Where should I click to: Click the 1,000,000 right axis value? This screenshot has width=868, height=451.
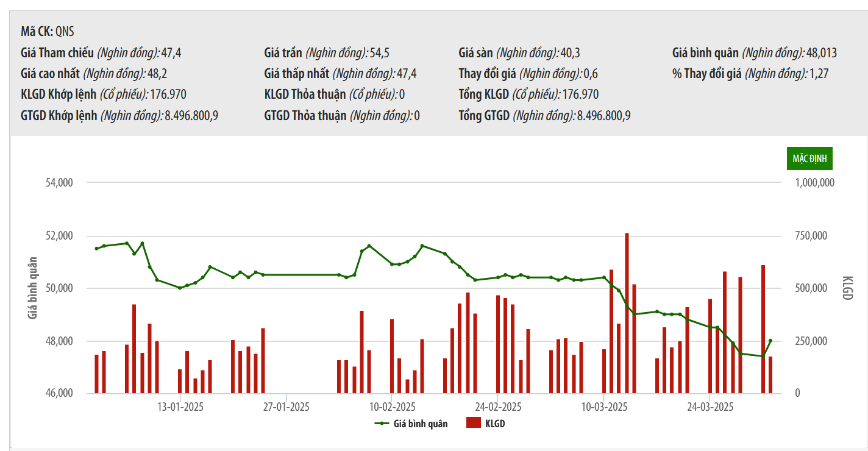[x=816, y=183]
